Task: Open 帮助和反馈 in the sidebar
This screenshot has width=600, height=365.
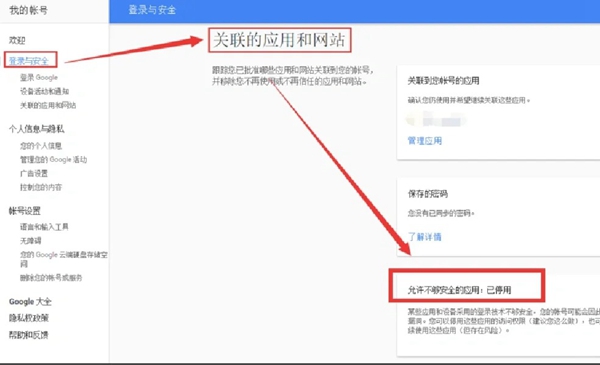Action: pos(29,335)
